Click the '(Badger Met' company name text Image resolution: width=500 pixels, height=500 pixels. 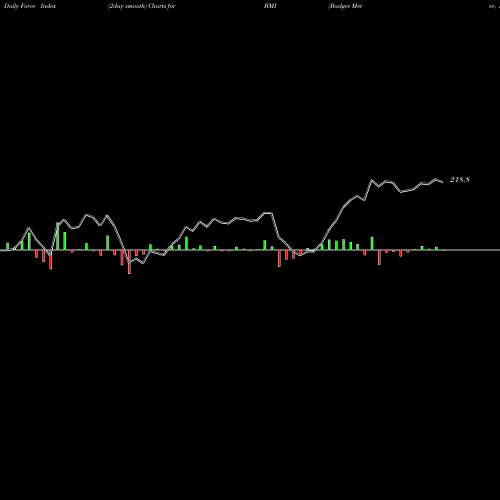[x=345, y=6]
